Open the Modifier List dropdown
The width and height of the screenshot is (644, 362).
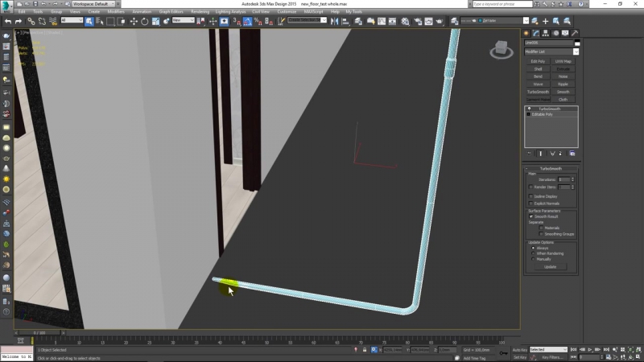point(551,51)
